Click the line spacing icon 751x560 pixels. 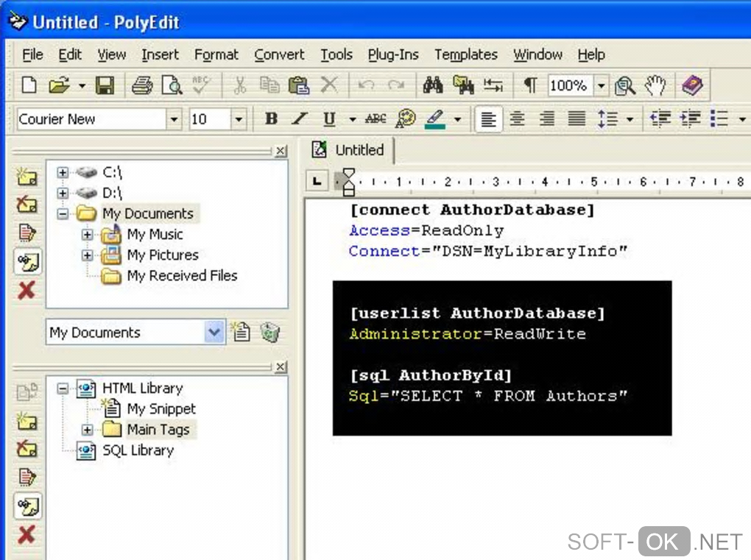[607, 118]
